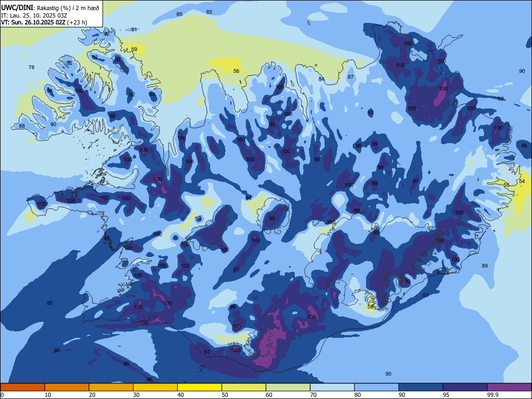
Task: Pick the 60–70 pale green legend swatch
Action: (x=288, y=387)
